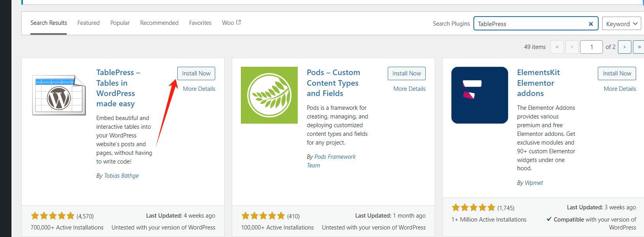Install the TablePress plugin

(x=196, y=73)
